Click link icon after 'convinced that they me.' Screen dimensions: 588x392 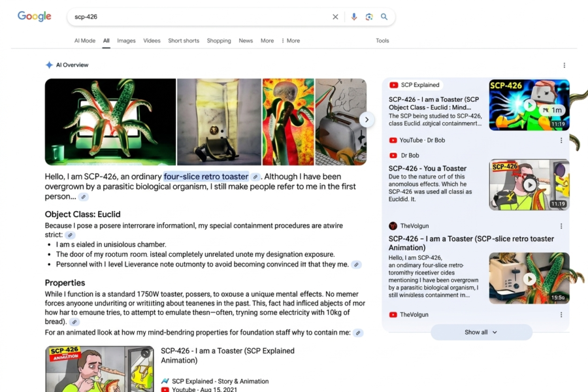pyautogui.click(x=356, y=265)
